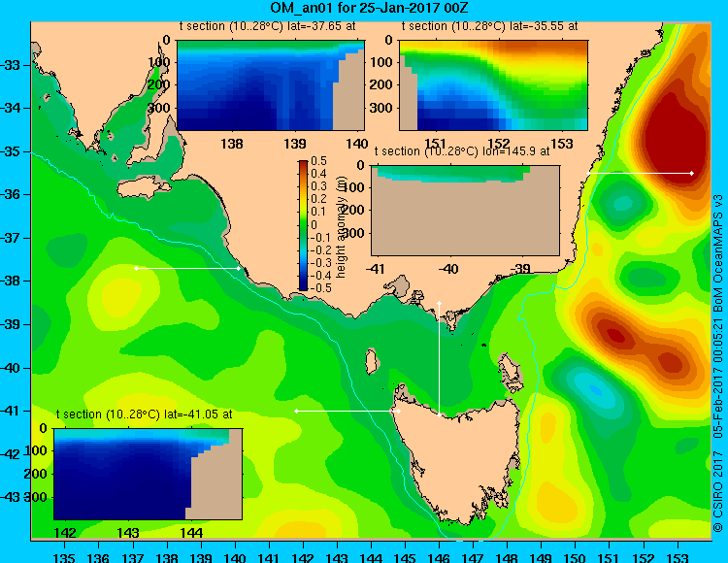Click the '0.3' color bar value
This screenshot has height=563, width=728.
click(319, 186)
